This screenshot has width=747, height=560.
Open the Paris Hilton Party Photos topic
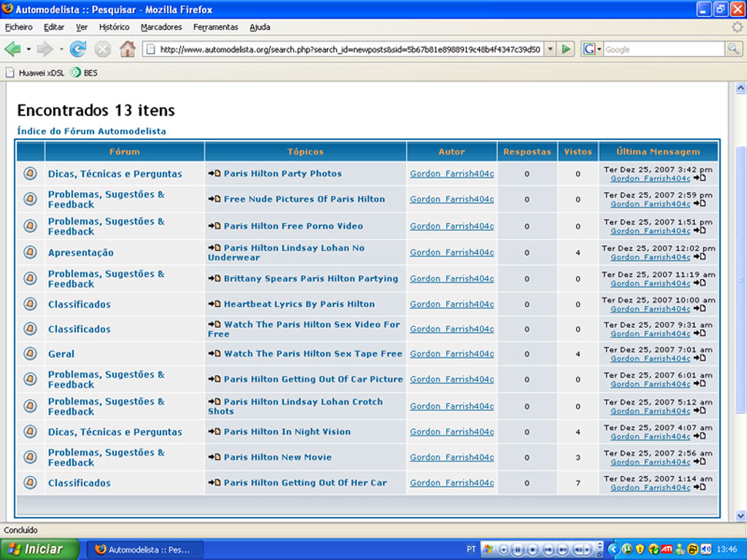[282, 174]
